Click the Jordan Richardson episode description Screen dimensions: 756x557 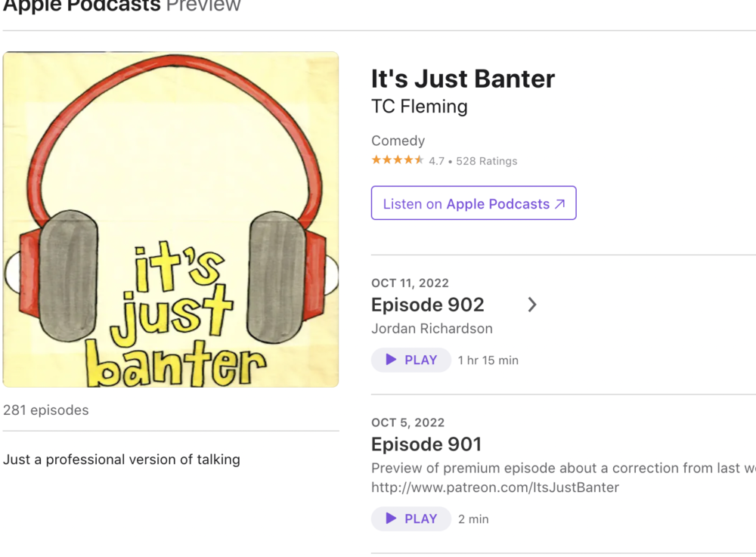[x=432, y=329]
